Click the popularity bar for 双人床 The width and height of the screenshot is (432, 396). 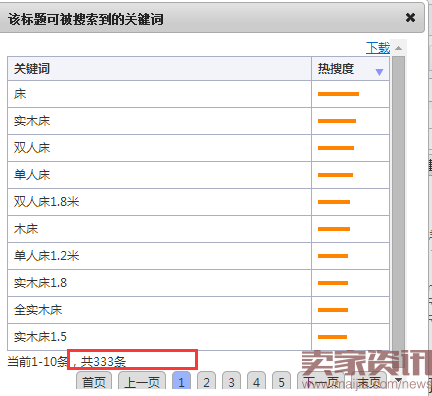tap(336, 148)
